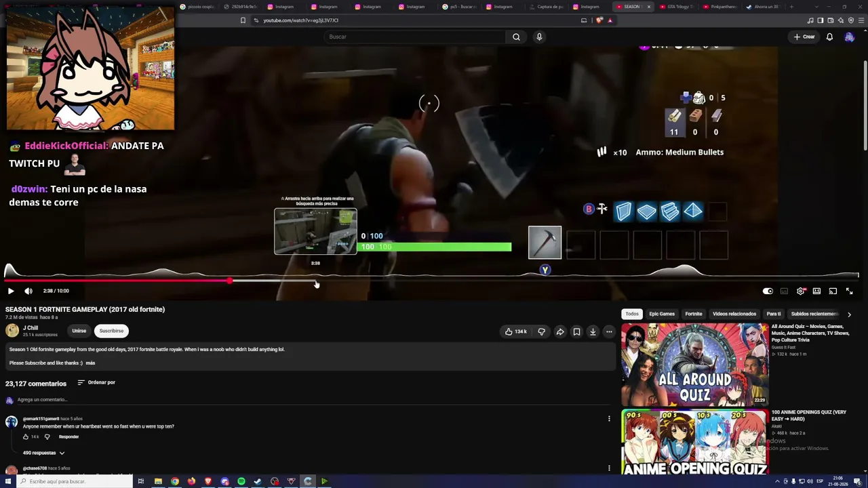Open more actions menu for the video
Image resolution: width=868 pixels, height=488 pixels.
pyautogui.click(x=609, y=331)
